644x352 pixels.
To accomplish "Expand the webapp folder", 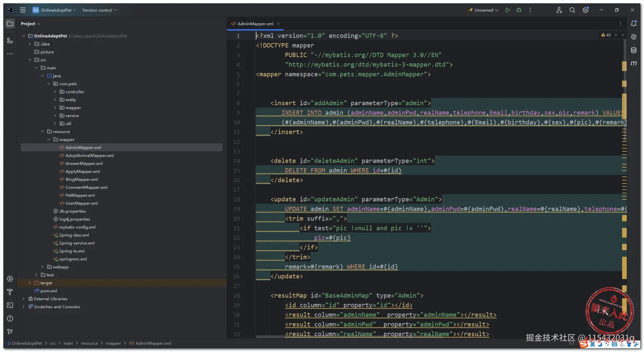I will click(x=42, y=267).
